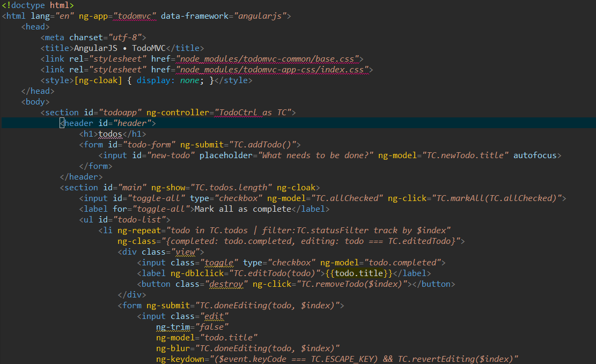Click ng-blur="TC.doneEditing(todo, $index)" line
The height and width of the screenshot is (364, 596).
[248, 348]
